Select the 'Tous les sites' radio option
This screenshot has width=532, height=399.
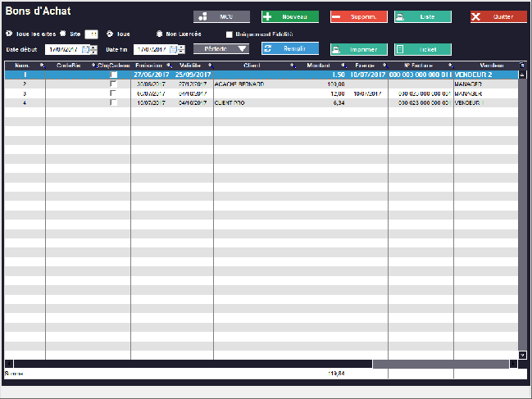coord(9,34)
